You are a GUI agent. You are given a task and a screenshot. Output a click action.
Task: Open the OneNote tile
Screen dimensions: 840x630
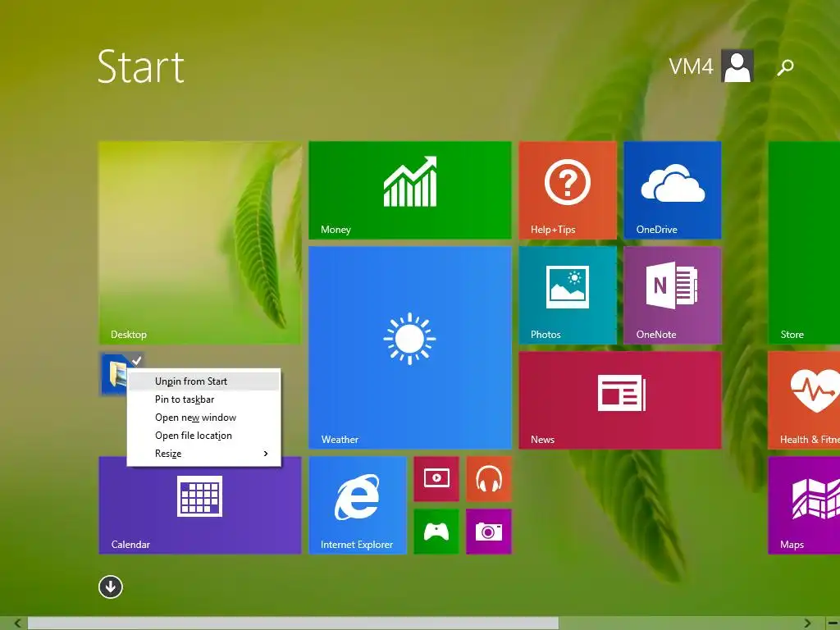click(673, 294)
